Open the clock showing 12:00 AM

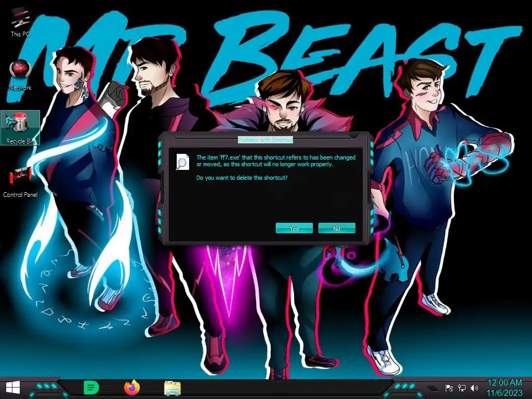point(504,388)
